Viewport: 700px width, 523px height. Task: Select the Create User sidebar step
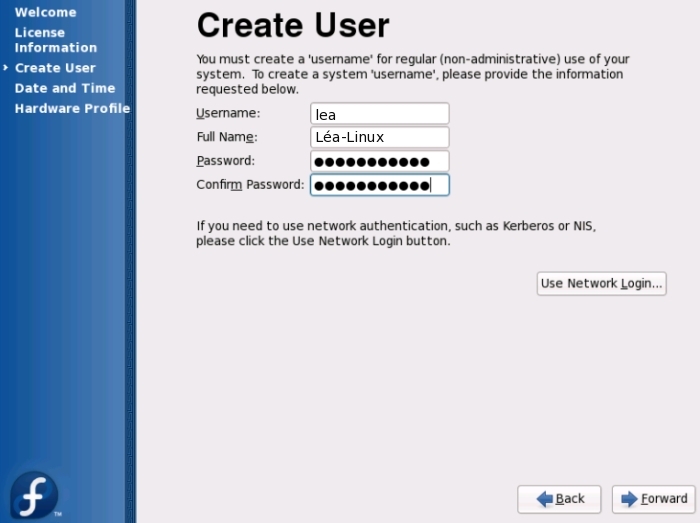tap(55, 68)
